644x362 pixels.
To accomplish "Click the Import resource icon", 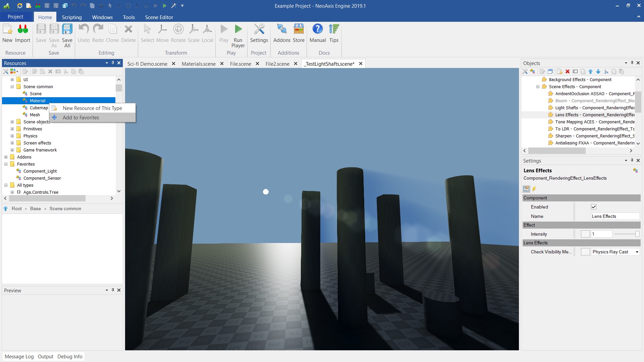I will tap(23, 29).
